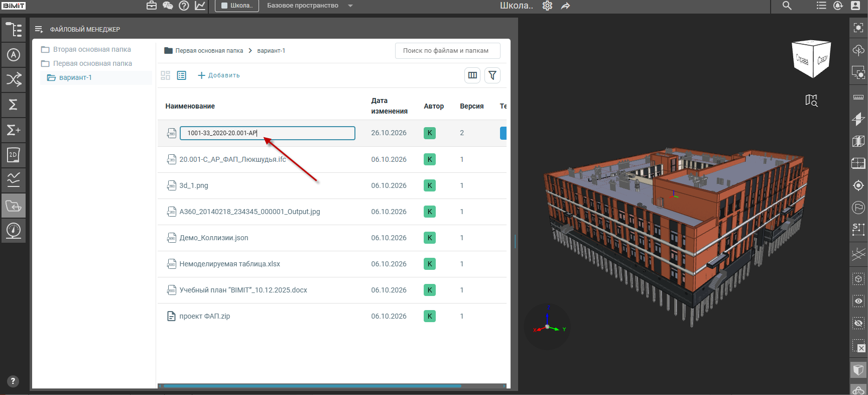Click the map search icon in viewport
This screenshot has height=395, width=868.
(811, 101)
